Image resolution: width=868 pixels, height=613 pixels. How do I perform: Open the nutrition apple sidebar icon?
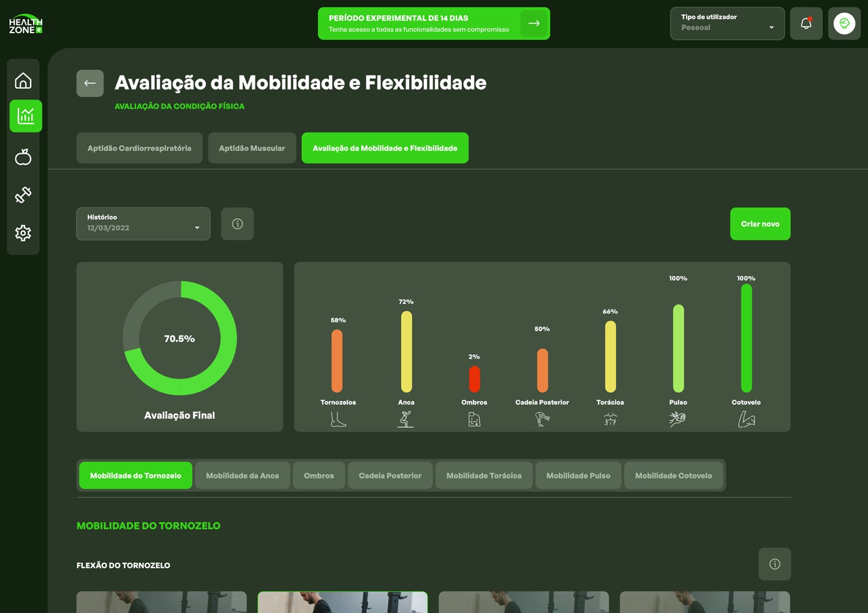click(x=23, y=157)
